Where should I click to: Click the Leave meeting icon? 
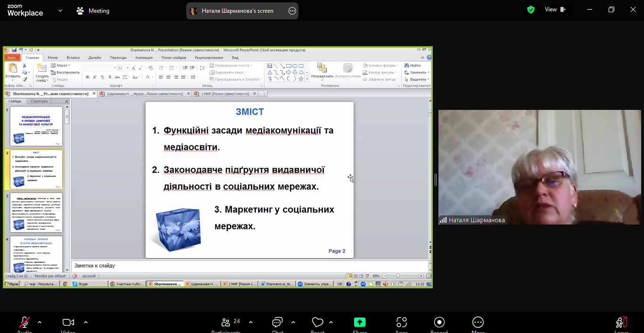621,323
